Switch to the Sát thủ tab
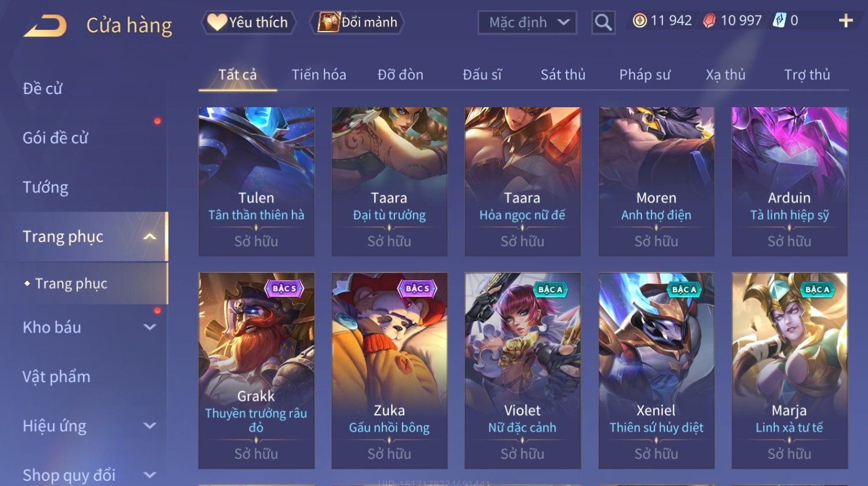 click(563, 75)
